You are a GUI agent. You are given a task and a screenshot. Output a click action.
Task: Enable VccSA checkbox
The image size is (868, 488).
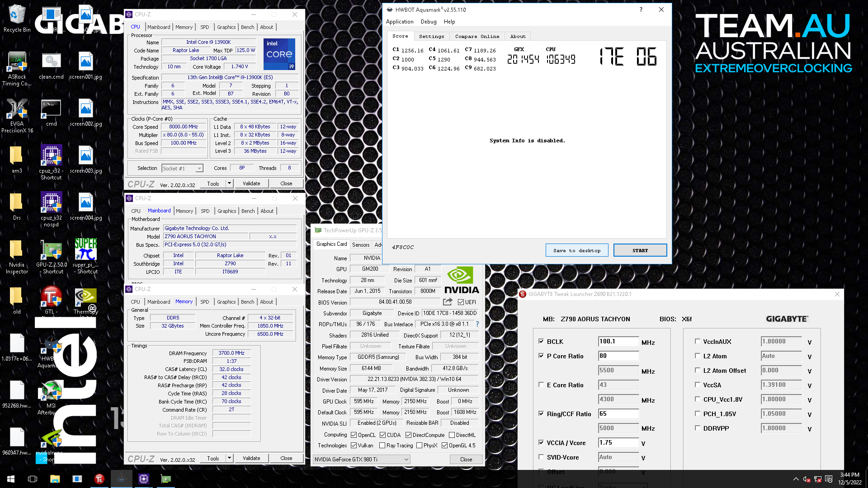pyautogui.click(x=698, y=385)
